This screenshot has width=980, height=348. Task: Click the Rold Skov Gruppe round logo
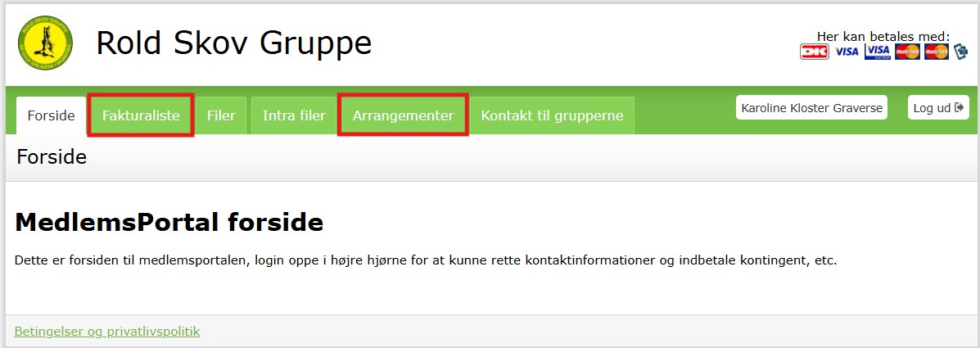[x=45, y=43]
